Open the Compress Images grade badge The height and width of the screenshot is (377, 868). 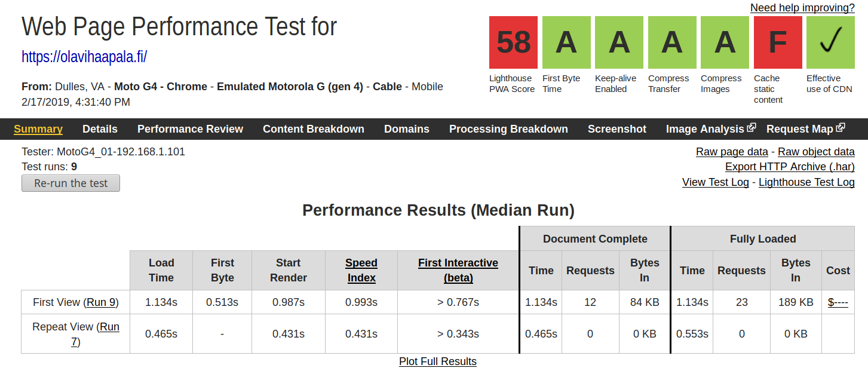click(x=725, y=42)
